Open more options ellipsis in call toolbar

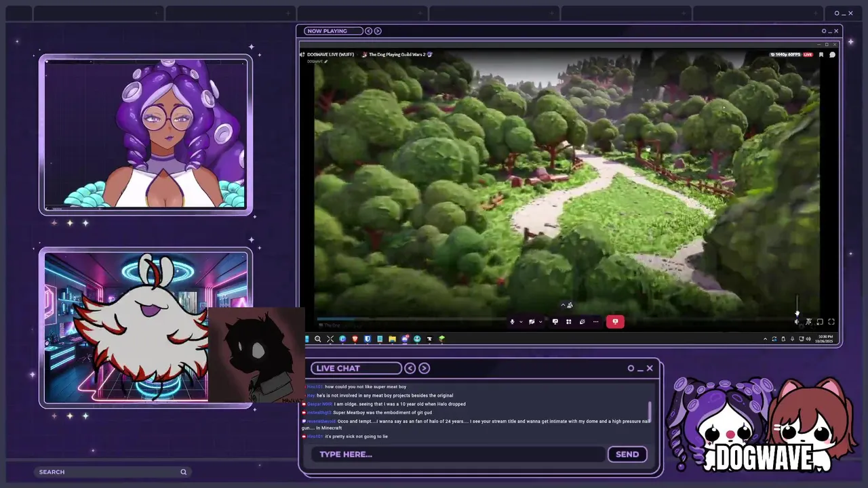[596, 321]
